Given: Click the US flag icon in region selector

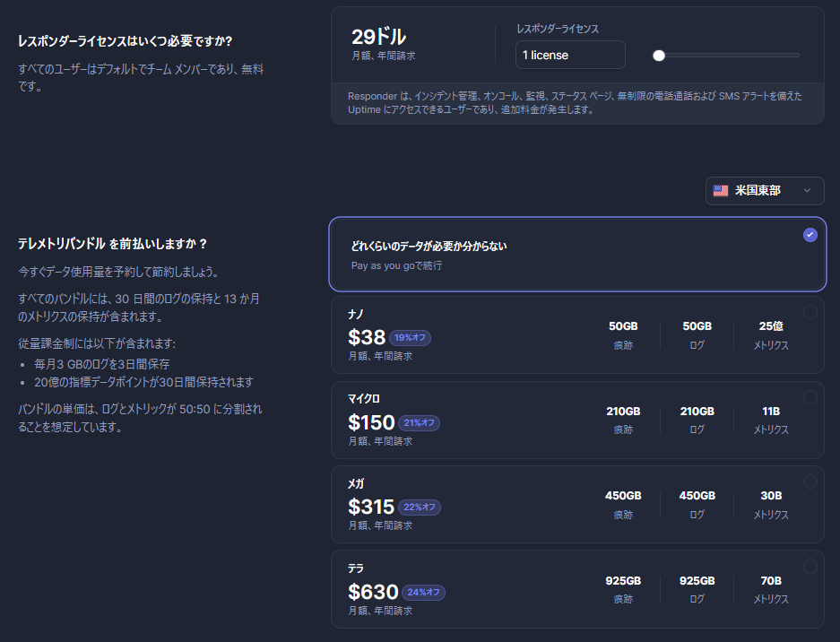Looking at the screenshot, I should point(721,190).
